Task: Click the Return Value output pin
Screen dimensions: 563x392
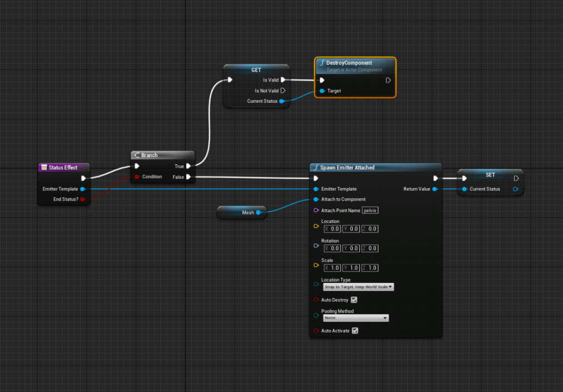Action: click(x=435, y=189)
